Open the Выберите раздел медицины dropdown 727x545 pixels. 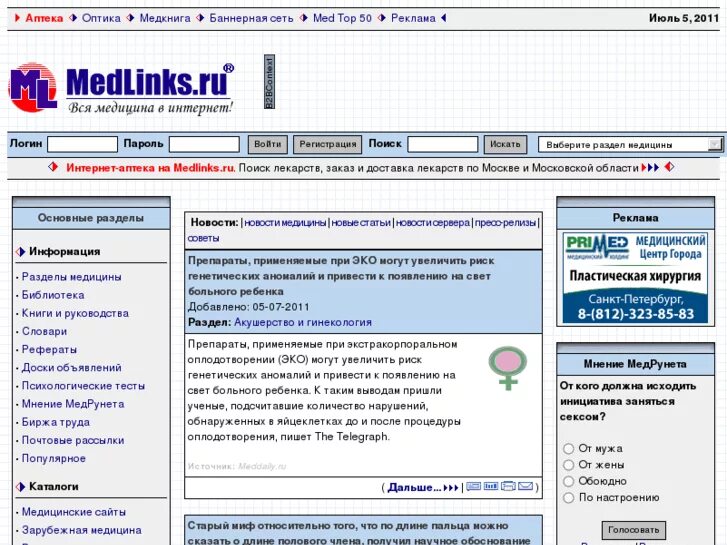click(630, 145)
